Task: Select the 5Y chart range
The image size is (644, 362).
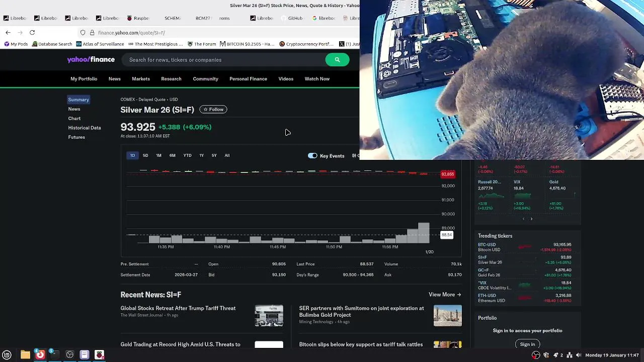Action: click(214, 155)
